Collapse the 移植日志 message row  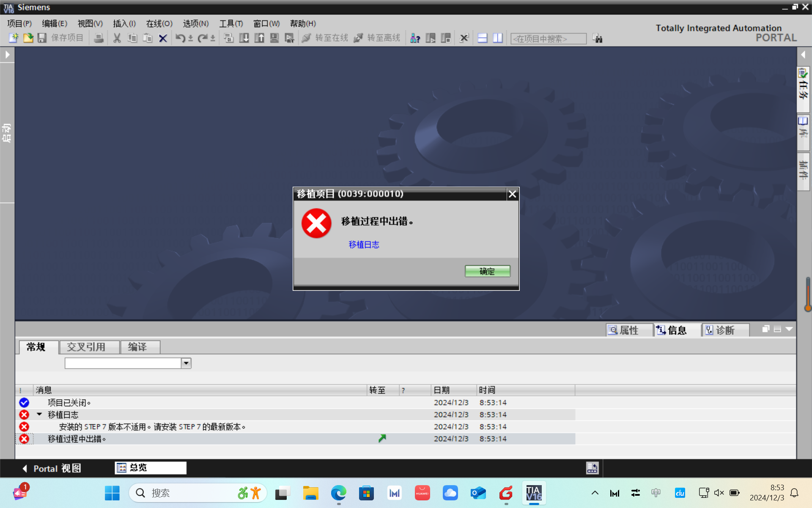click(x=39, y=414)
